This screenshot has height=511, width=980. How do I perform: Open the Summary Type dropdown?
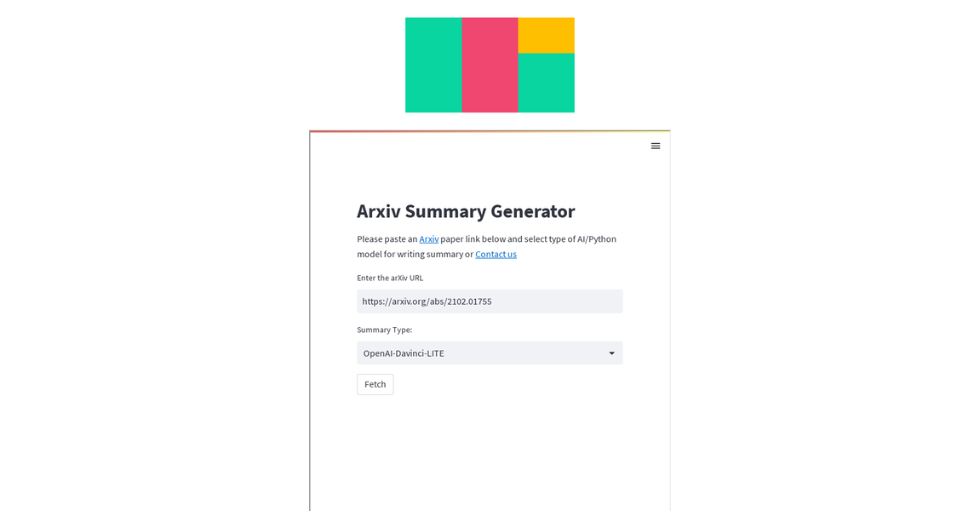[490, 353]
